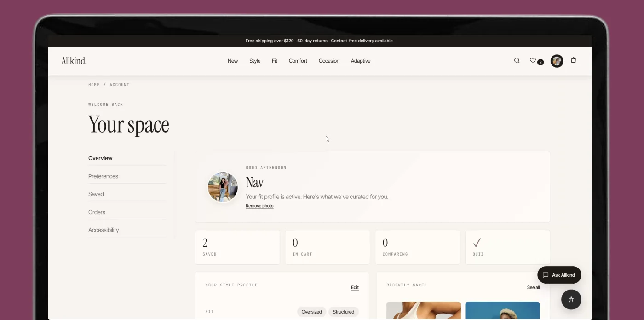Select Saved in the sidebar
This screenshot has width=644, height=320.
click(x=127, y=194)
